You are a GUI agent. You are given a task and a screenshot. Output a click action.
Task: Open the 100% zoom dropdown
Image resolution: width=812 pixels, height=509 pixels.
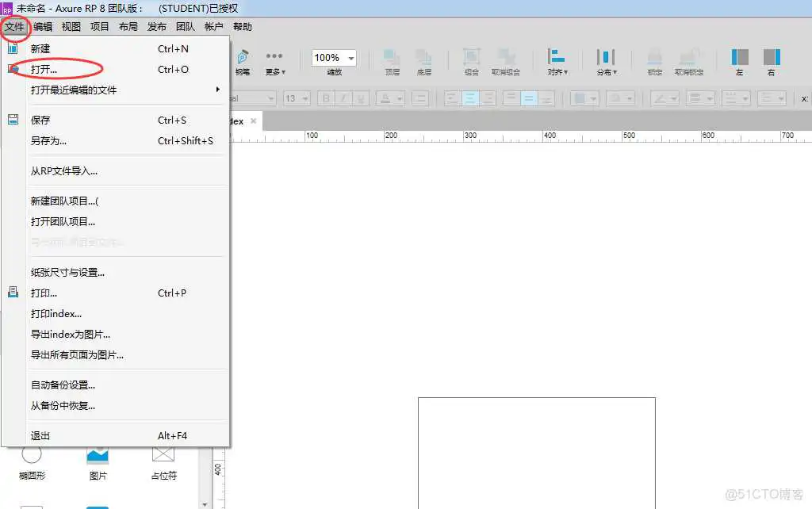pyautogui.click(x=350, y=59)
